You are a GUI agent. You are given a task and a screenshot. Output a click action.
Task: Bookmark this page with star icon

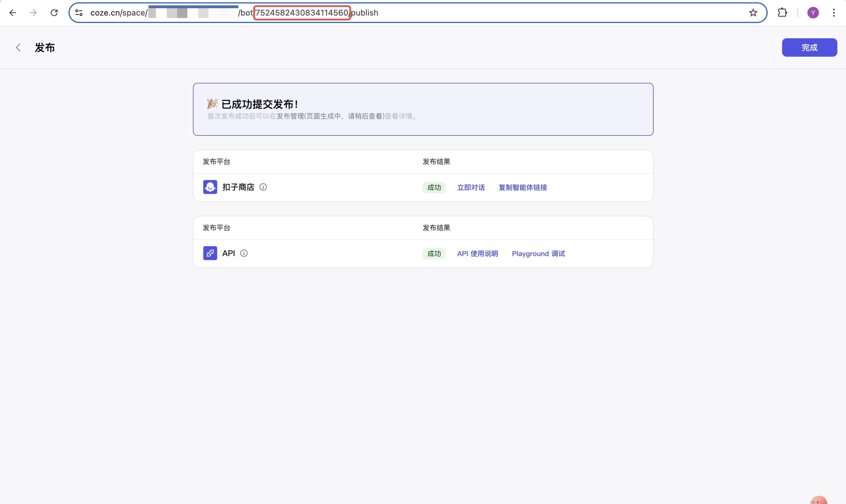pos(753,13)
